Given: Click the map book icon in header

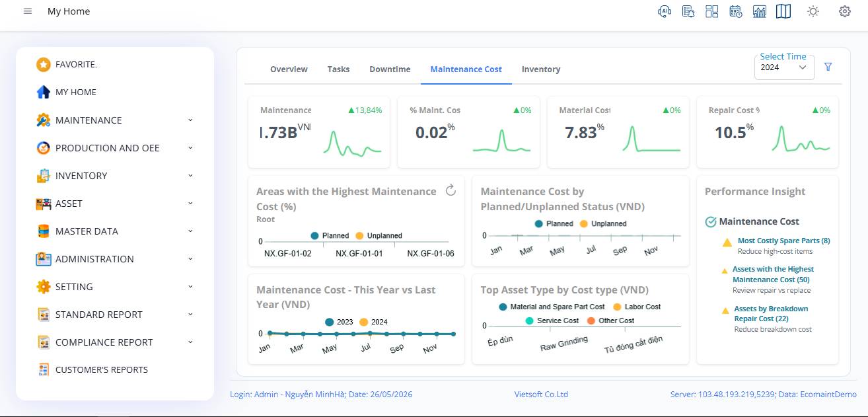Looking at the screenshot, I should [x=783, y=11].
